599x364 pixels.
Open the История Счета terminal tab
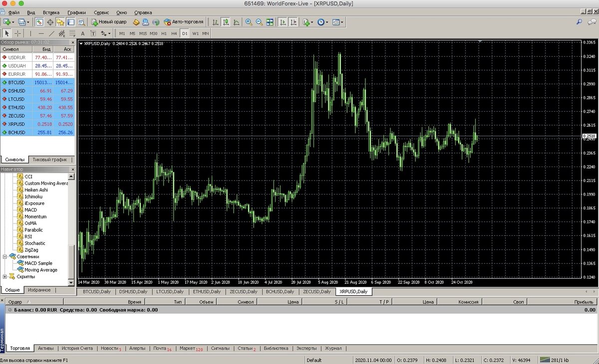coord(77,348)
